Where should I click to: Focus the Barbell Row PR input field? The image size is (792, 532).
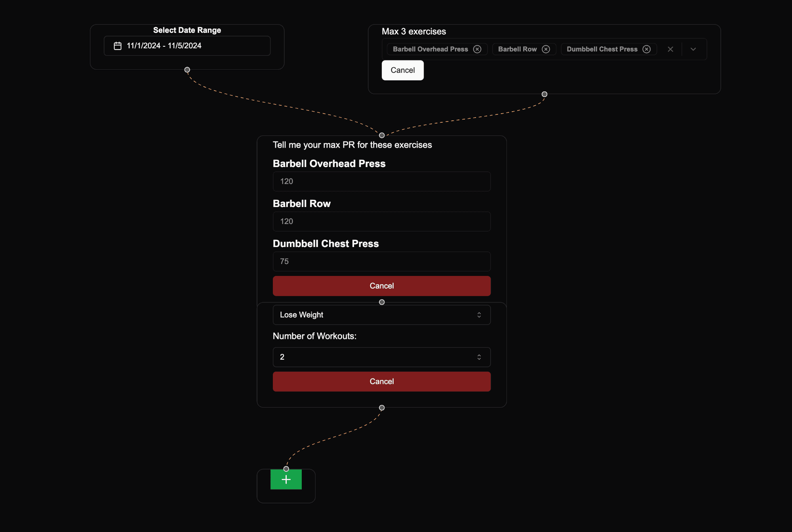[382, 221]
